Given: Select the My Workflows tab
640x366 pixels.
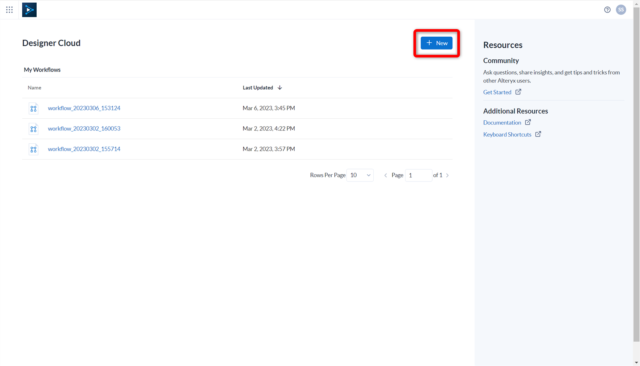Looking at the screenshot, I should (42, 70).
